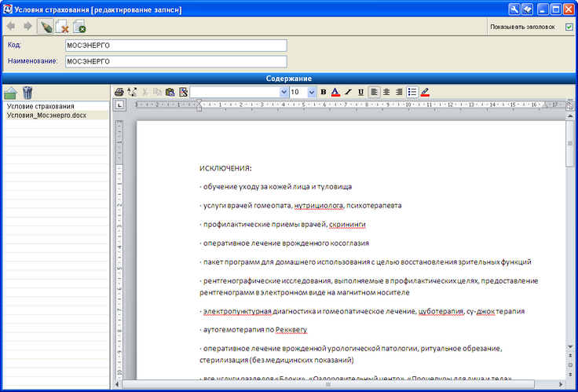The height and width of the screenshot is (392, 578).
Task: Toggle italic formatting
Action: click(x=348, y=92)
